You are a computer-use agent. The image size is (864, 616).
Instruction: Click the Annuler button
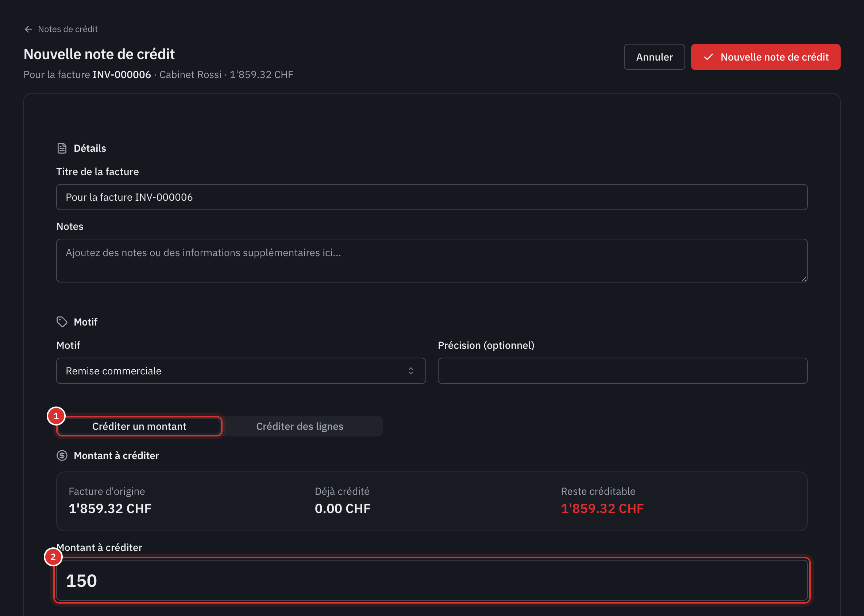tap(654, 57)
